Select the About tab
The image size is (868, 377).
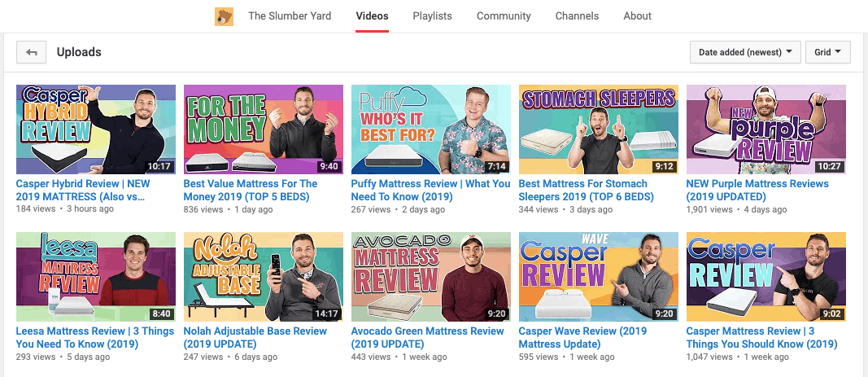637,16
